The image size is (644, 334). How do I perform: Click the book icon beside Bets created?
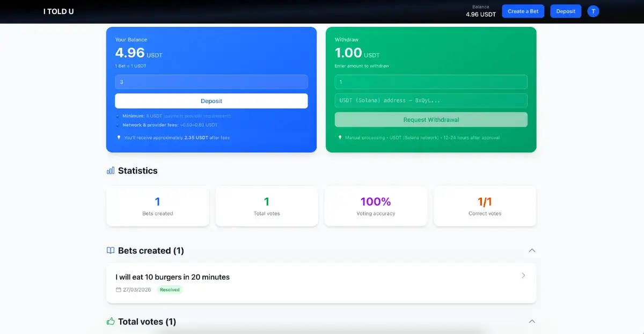click(111, 251)
